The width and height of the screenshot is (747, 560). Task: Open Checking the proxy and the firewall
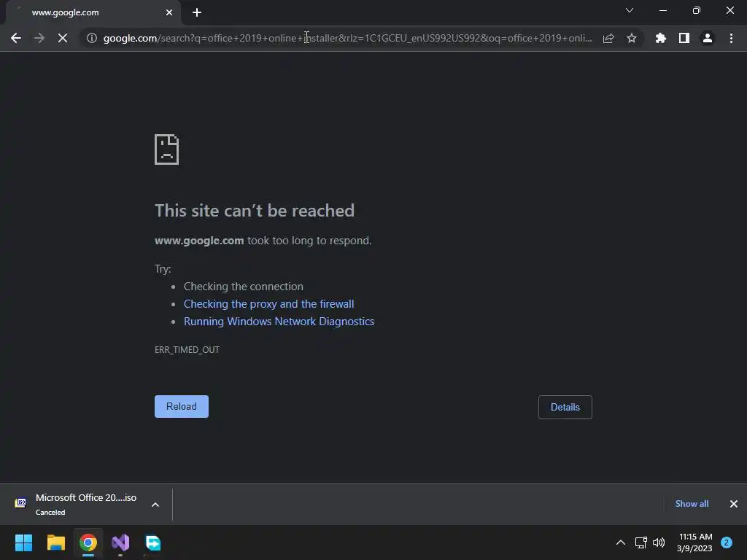[x=268, y=304]
